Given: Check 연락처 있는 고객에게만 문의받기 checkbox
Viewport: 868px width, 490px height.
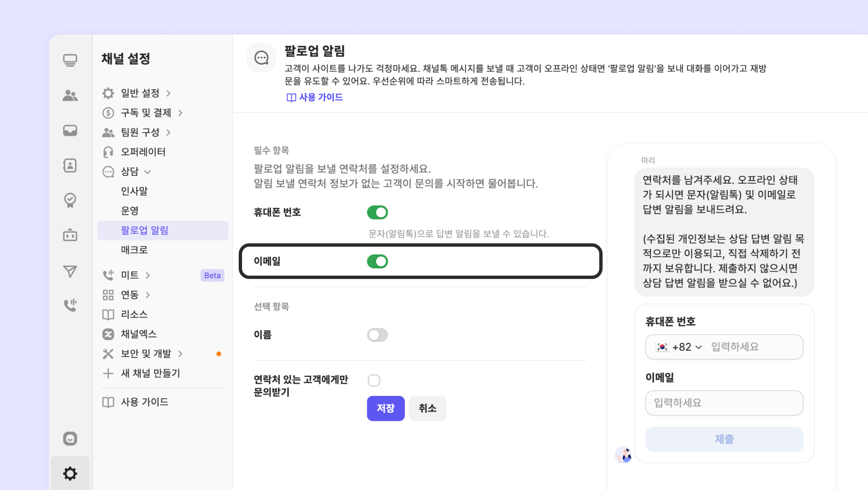Looking at the screenshot, I should click(374, 380).
